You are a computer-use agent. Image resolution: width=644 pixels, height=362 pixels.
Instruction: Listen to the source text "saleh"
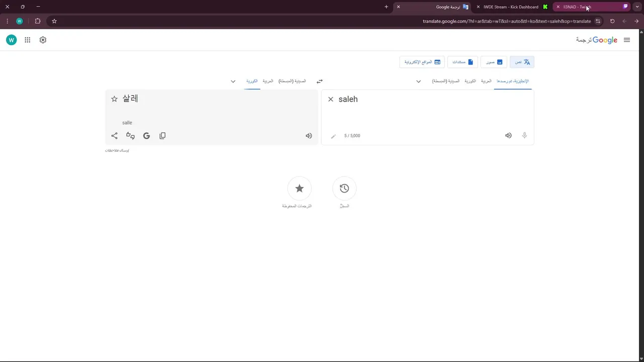[x=508, y=136]
